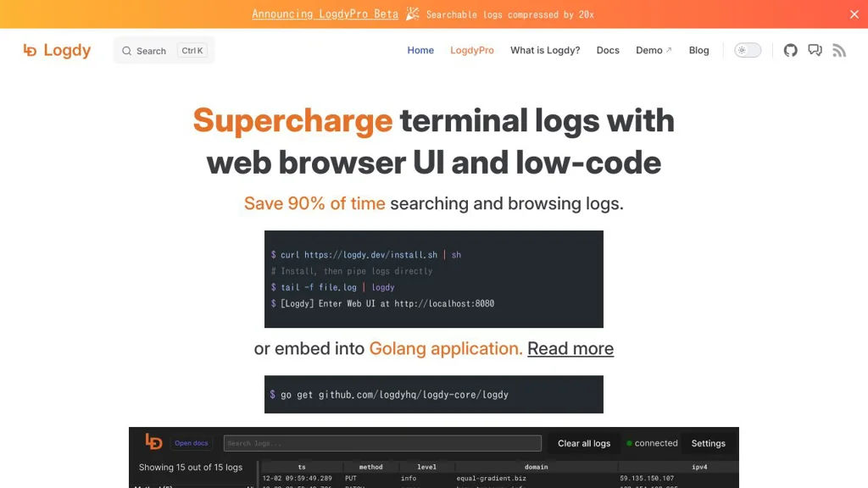Click the localhost:8080 Web UI line
868x488 pixels.
[x=382, y=303]
